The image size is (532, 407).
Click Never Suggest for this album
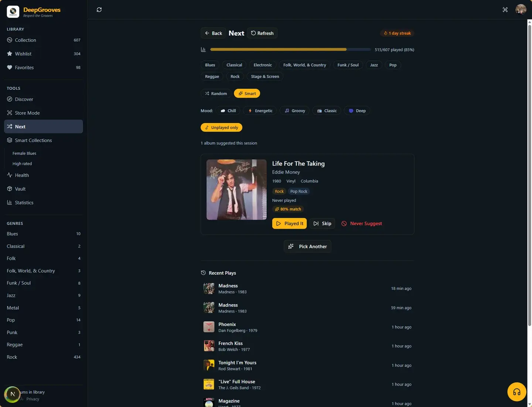(x=362, y=224)
